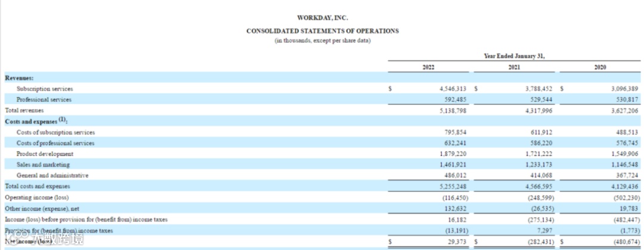Select the 1,549,906 product development value
This screenshot has height=250, width=644.
(625, 154)
